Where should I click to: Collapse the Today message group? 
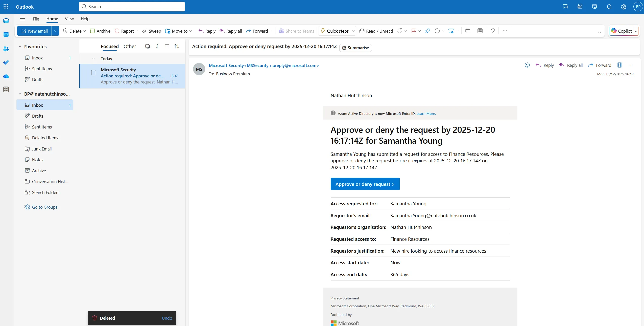pos(93,58)
